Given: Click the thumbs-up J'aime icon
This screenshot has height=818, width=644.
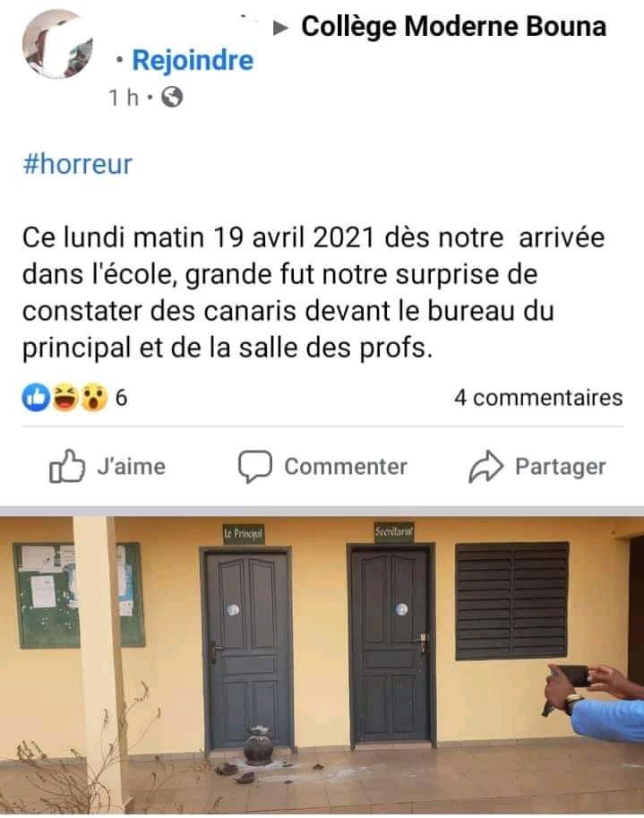Looking at the screenshot, I should [x=67, y=466].
